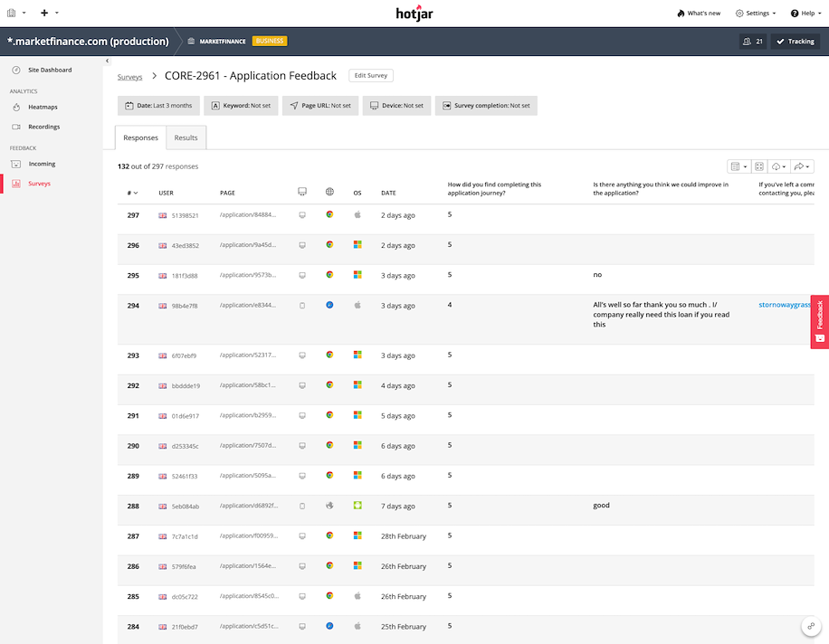Select Surveys in the sidebar

[x=39, y=184]
